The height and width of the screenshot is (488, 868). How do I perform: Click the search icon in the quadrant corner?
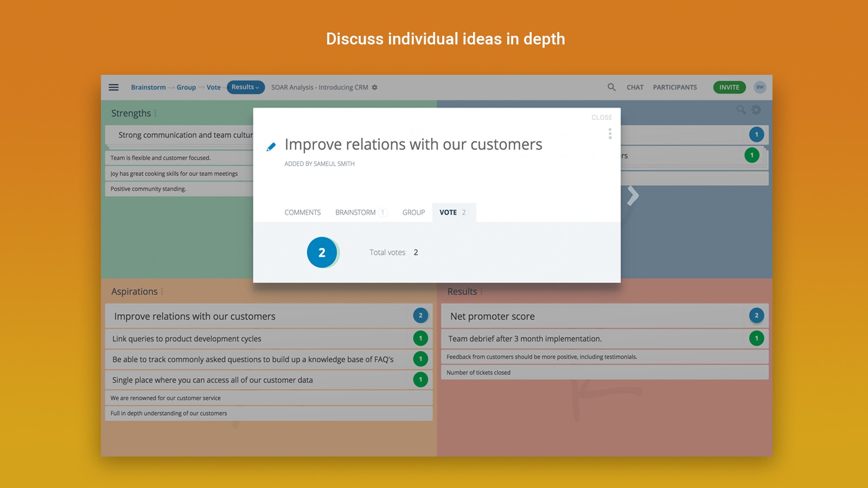(x=741, y=110)
